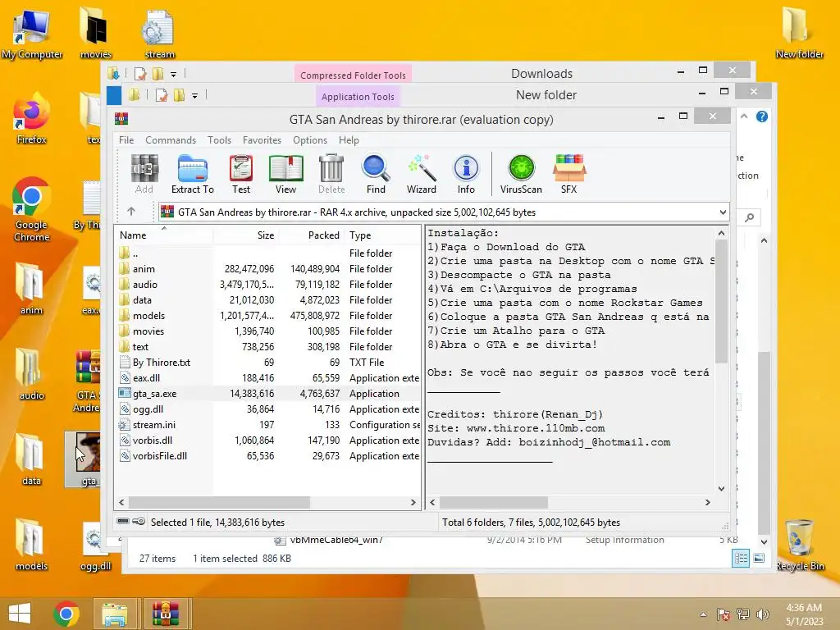Click the parent folder '..' row
This screenshot has width=840, height=630.
pos(267,253)
